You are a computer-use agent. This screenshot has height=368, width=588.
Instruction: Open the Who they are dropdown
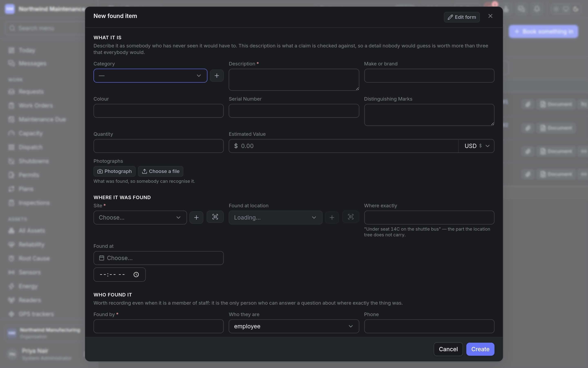(x=294, y=326)
